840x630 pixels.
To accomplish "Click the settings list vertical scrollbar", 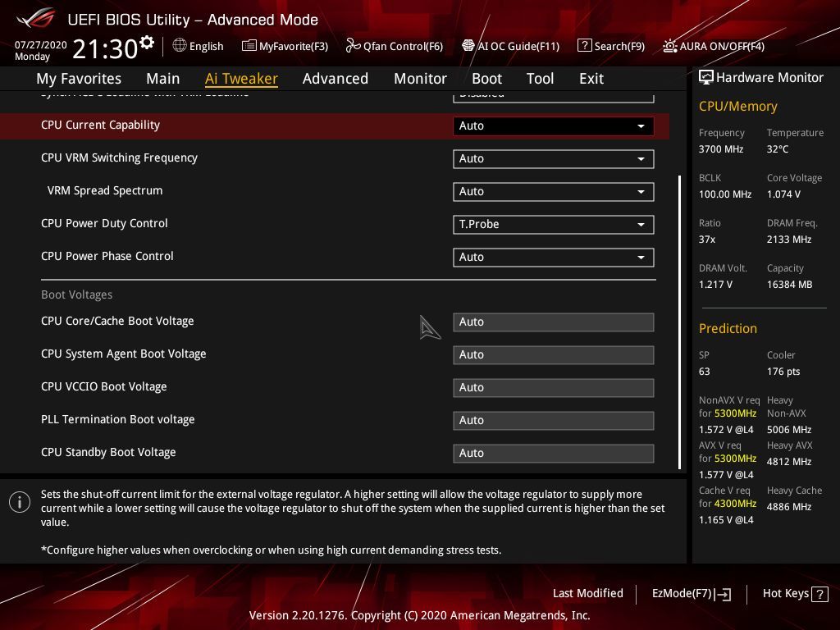I will (680, 322).
